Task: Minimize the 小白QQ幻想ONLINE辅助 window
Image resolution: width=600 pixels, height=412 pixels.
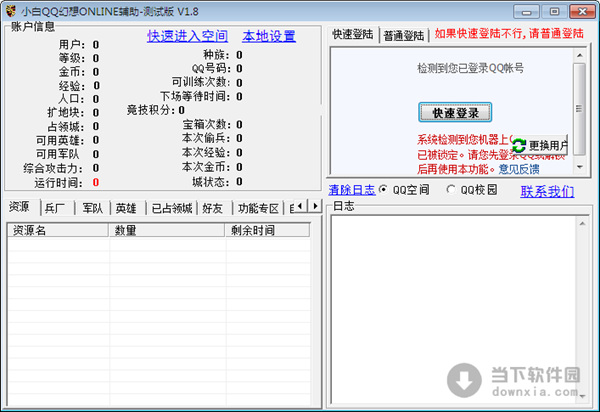Action: pyautogui.click(x=526, y=11)
